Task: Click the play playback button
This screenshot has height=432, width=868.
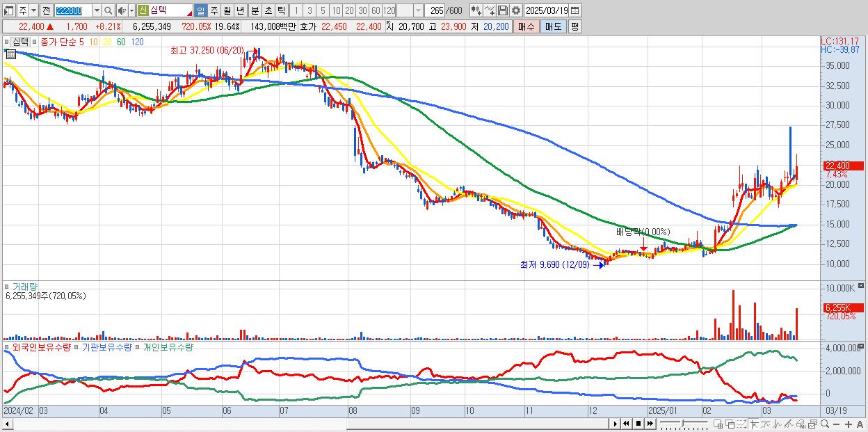Action: (x=616, y=424)
